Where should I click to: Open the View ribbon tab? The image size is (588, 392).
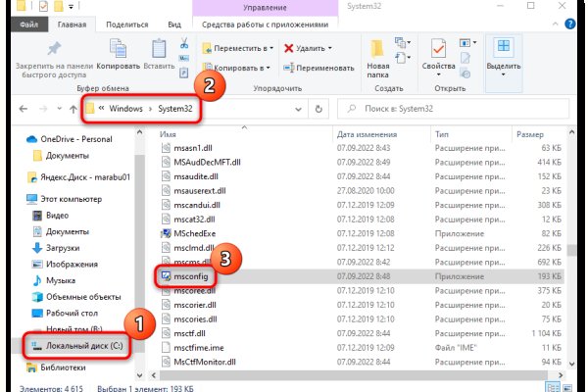pyautogui.click(x=173, y=25)
